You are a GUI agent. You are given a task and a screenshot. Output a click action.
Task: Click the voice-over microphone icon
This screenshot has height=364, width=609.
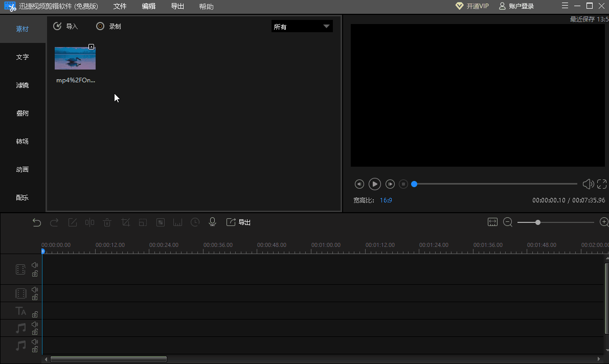212,222
